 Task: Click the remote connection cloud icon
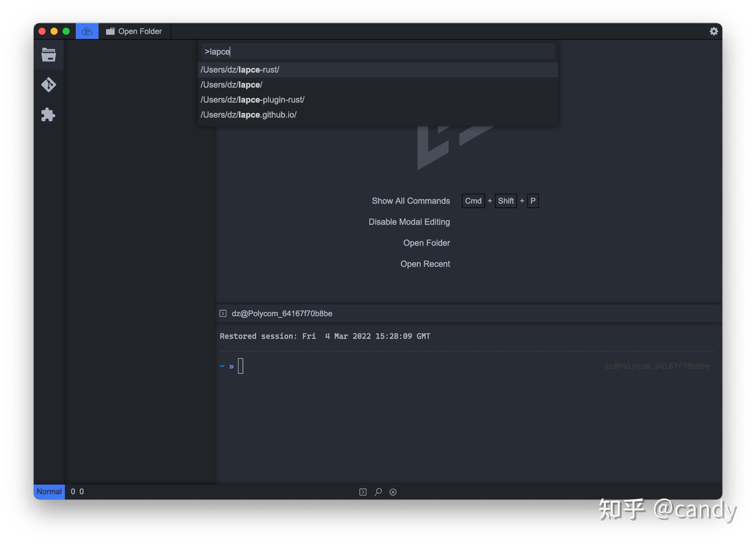click(x=87, y=31)
